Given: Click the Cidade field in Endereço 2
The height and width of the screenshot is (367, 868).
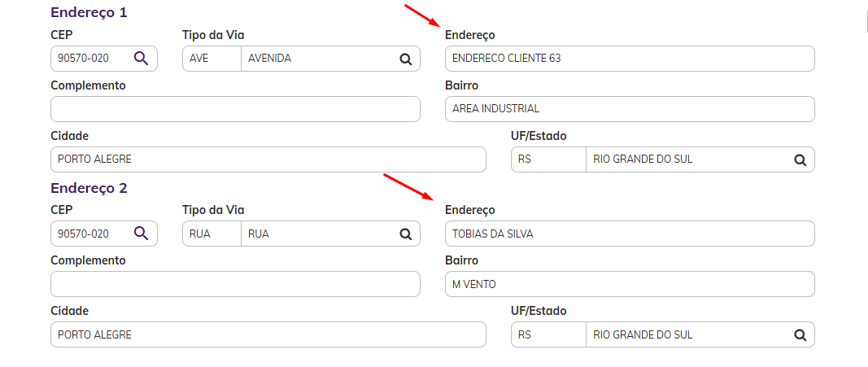Looking at the screenshot, I should click(x=268, y=334).
